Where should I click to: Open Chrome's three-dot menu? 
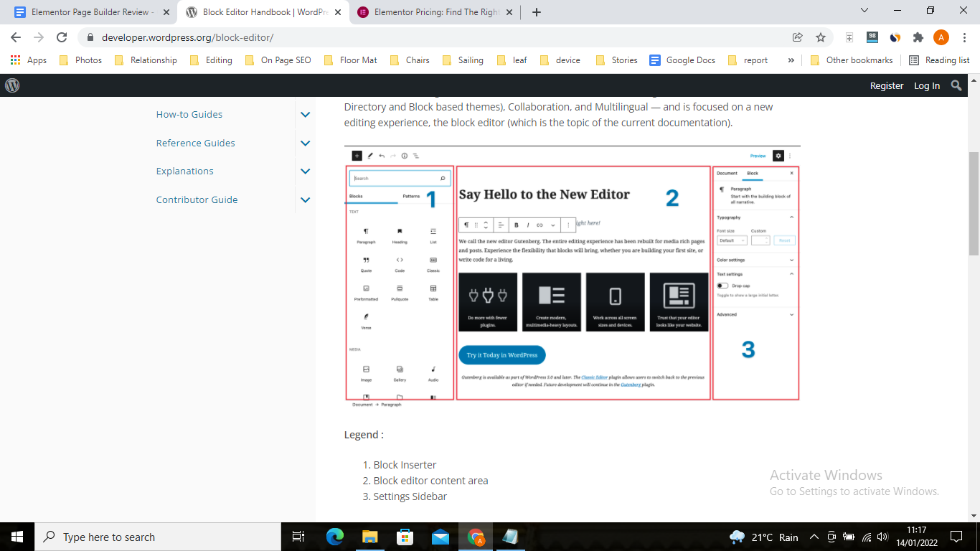963,37
